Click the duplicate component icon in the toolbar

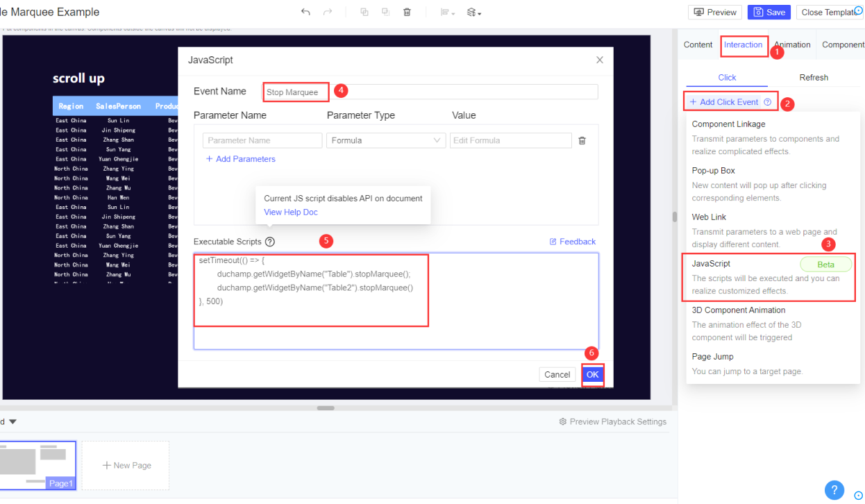pyautogui.click(x=364, y=12)
